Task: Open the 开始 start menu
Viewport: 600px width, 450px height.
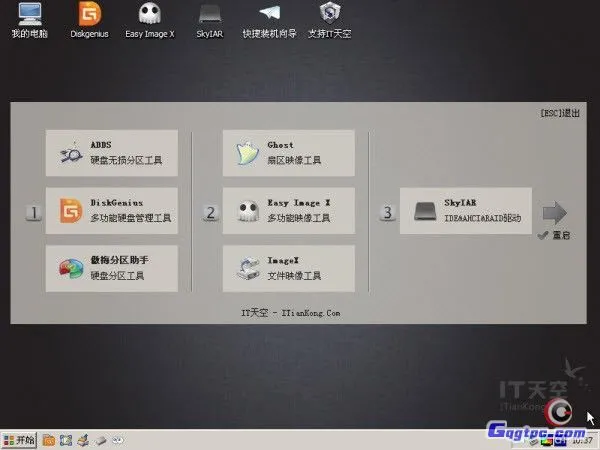Action: 19,440
